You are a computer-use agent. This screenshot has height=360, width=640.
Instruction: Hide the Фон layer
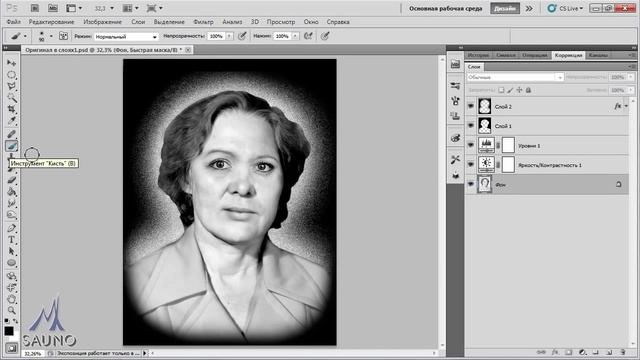click(471, 184)
